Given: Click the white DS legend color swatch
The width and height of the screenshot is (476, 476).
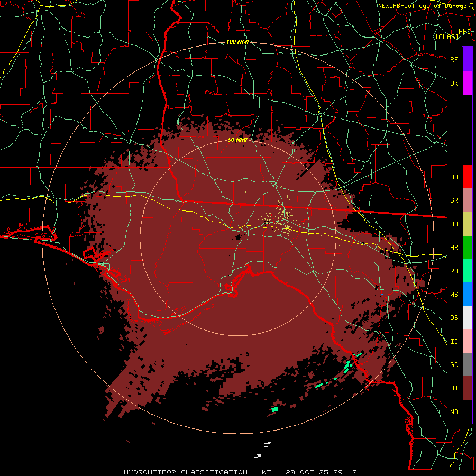Looking at the screenshot, I should tap(467, 317).
